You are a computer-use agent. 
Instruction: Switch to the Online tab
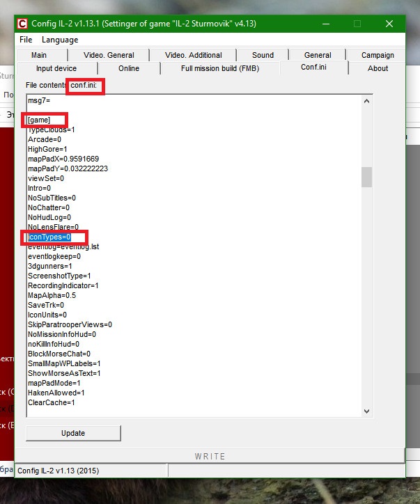[x=129, y=68]
